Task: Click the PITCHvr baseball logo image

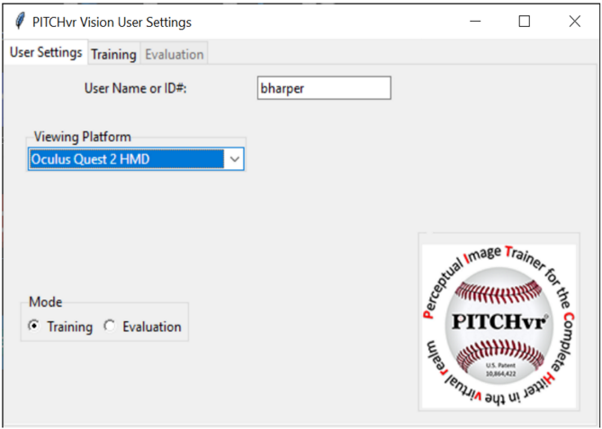Action: pos(498,325)
